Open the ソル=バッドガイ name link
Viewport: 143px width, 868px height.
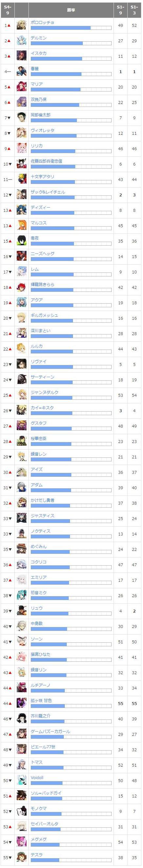pos(46,793)
